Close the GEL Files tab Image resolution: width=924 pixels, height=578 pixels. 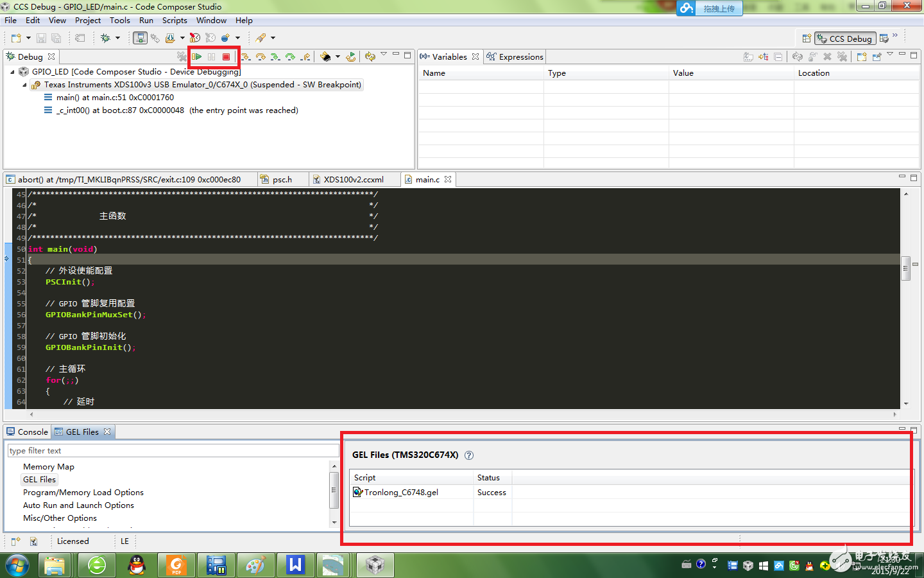(107, 432)
